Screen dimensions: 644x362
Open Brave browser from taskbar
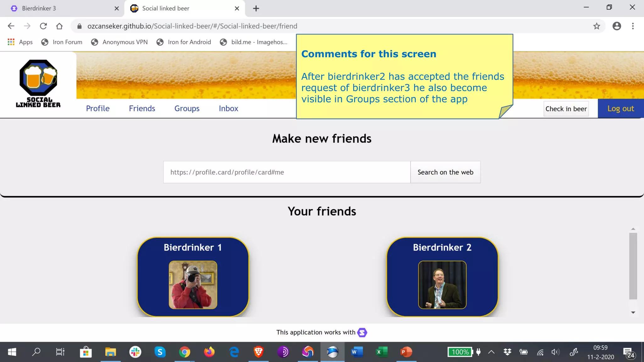tap(258, 352)
